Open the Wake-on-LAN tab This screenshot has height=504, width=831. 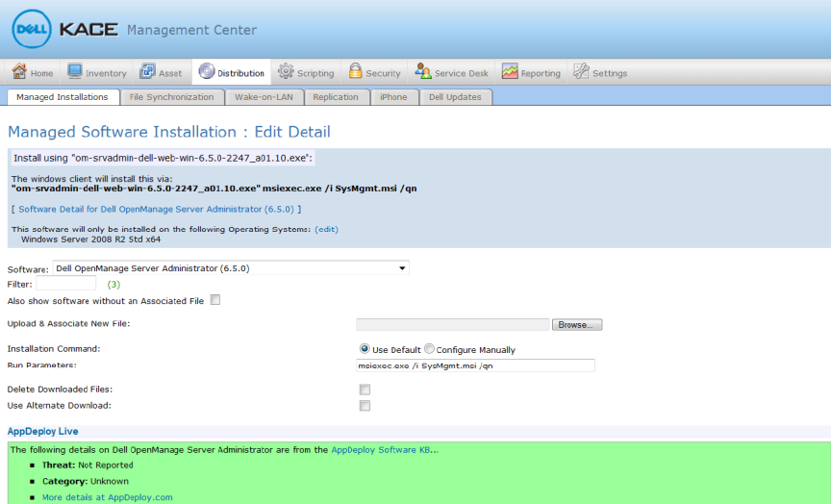coord(264,97)
